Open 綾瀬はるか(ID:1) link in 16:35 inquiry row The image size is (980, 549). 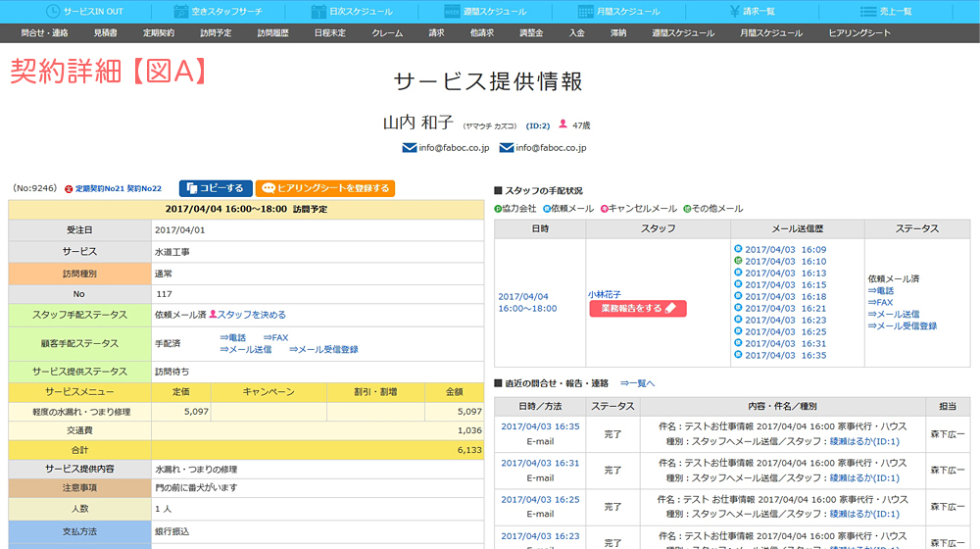pos(864,441)
